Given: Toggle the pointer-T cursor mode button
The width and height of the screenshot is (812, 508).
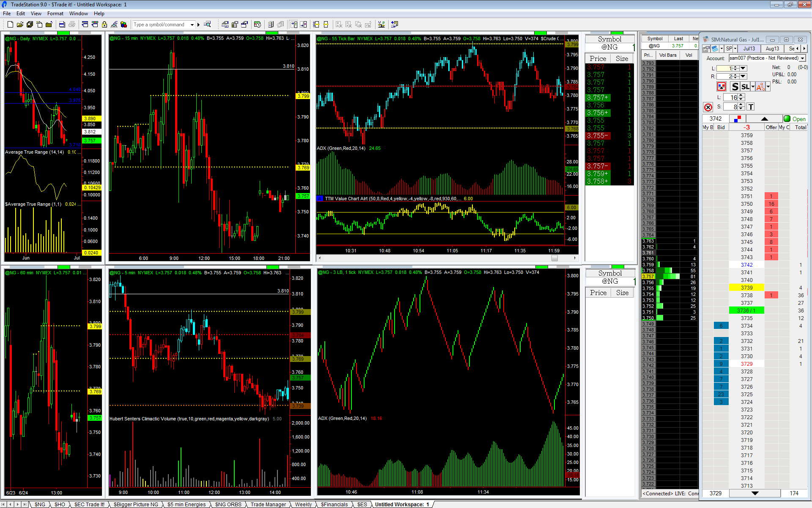Looking at the screenshot, I should pos(294,25).
